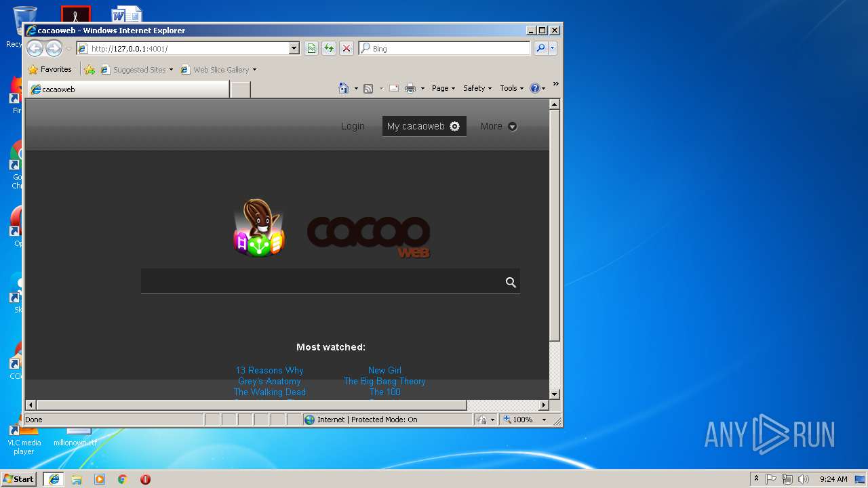The image size is (868, 488).
Task: Open the 13 Reasons Why link
Action: (x=269, y=370)
